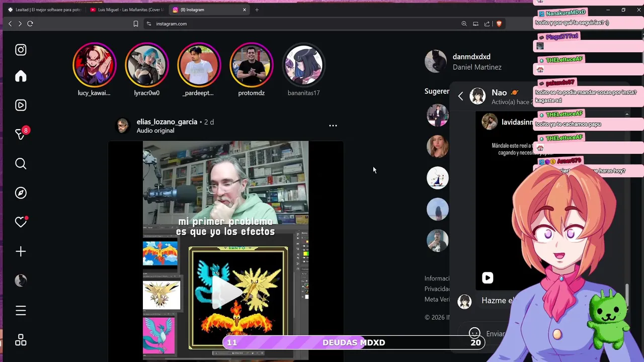Click the Create plus icon
This screenshot has width=644, height=362.
point(21,251)
